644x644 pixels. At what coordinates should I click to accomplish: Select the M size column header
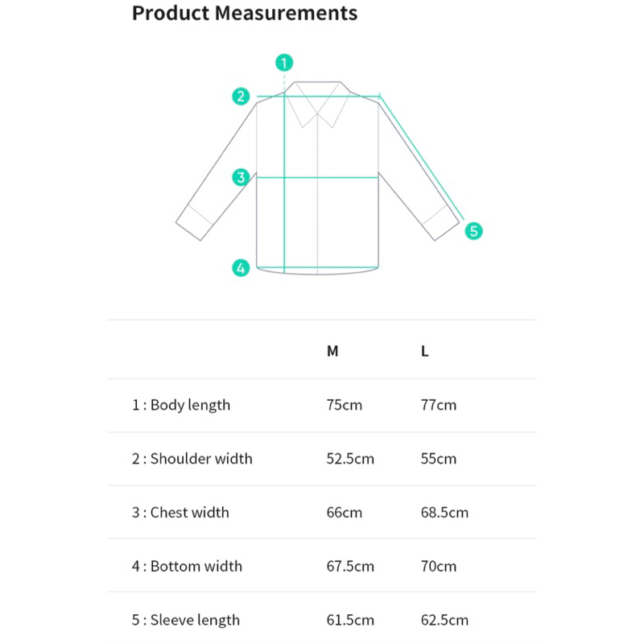[332, 352]
